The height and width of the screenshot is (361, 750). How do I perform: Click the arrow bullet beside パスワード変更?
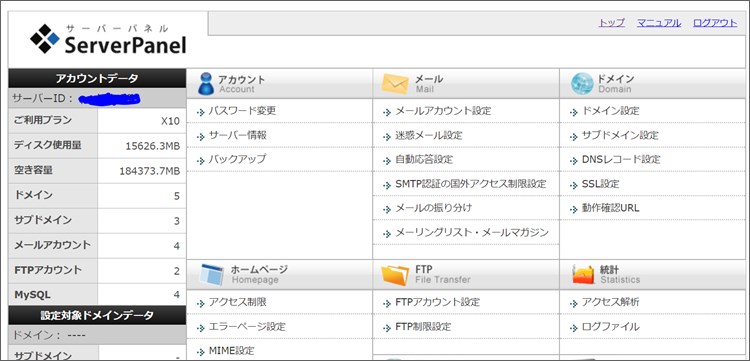200,112
